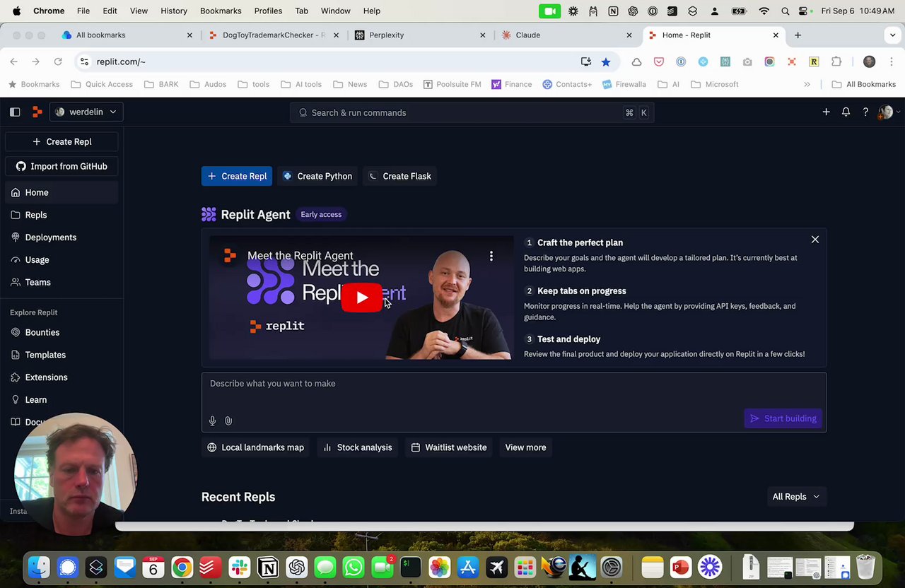The image size is (905, 588).
Task: Select Home in the sidebar
Action: coord(62,192)
